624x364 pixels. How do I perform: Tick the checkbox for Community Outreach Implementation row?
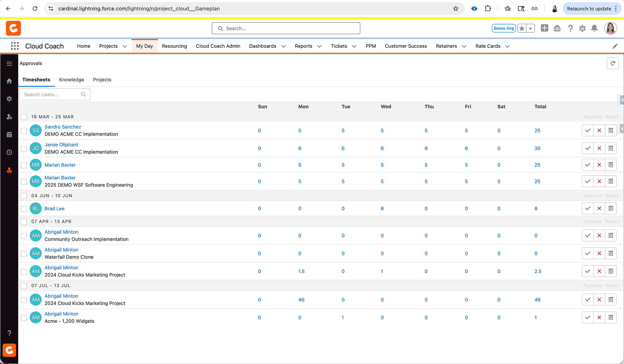point(24,236)
